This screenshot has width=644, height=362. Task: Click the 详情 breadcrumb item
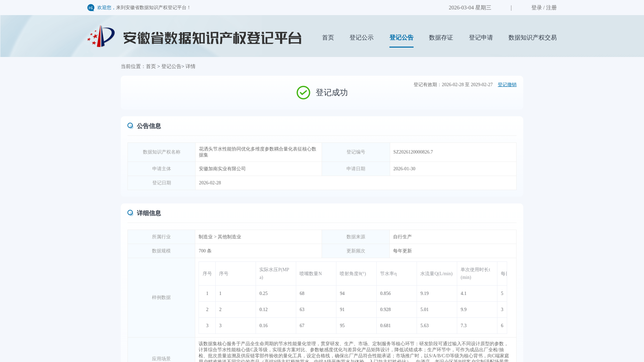(190, 66)
